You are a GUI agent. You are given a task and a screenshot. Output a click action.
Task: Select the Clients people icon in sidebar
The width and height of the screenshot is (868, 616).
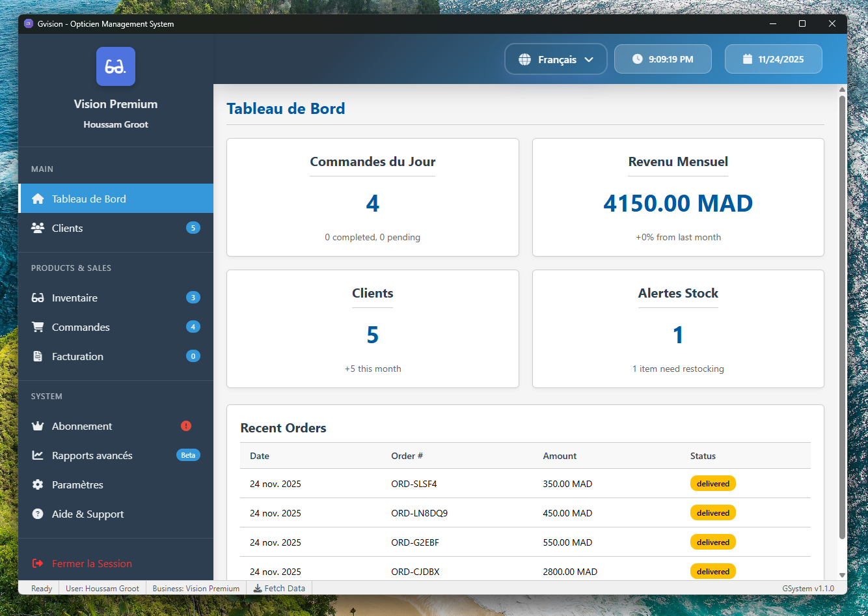(x=38, y=228)
